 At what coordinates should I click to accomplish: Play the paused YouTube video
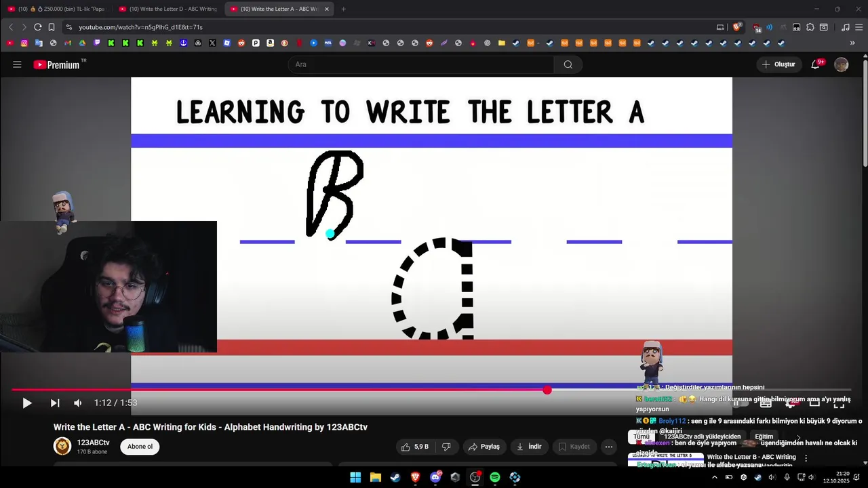pyautogui.click(x=26, y=403)
